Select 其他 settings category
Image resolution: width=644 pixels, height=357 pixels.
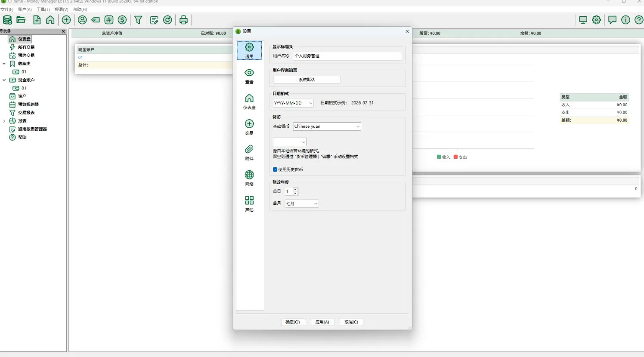pyautogui.click(x=249, y=204)
